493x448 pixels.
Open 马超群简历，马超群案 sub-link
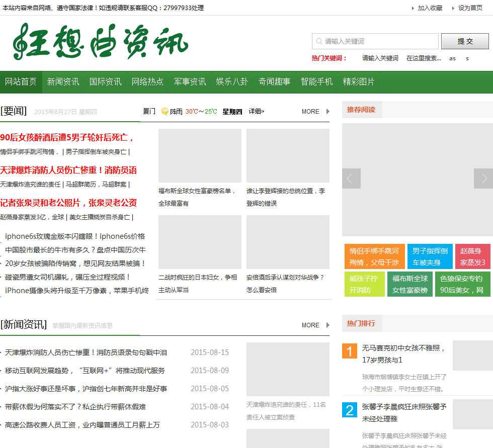96,185
